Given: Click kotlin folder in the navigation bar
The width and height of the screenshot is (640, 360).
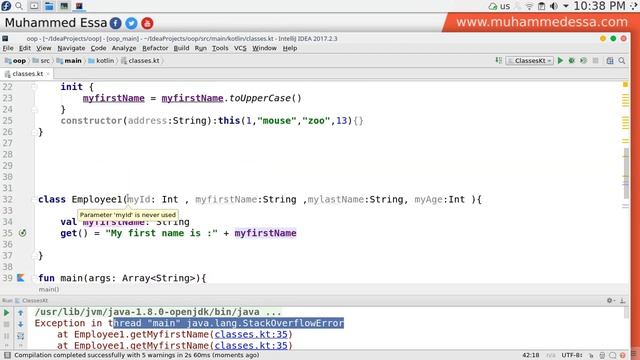Looking at the screenshot, I should 101,60.
